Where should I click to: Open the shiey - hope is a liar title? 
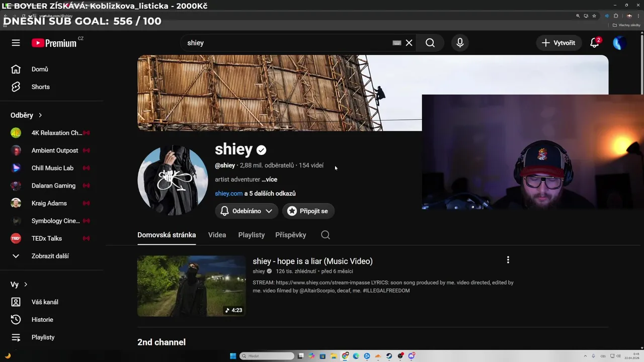pyautogui.click(x=312, y=261)
